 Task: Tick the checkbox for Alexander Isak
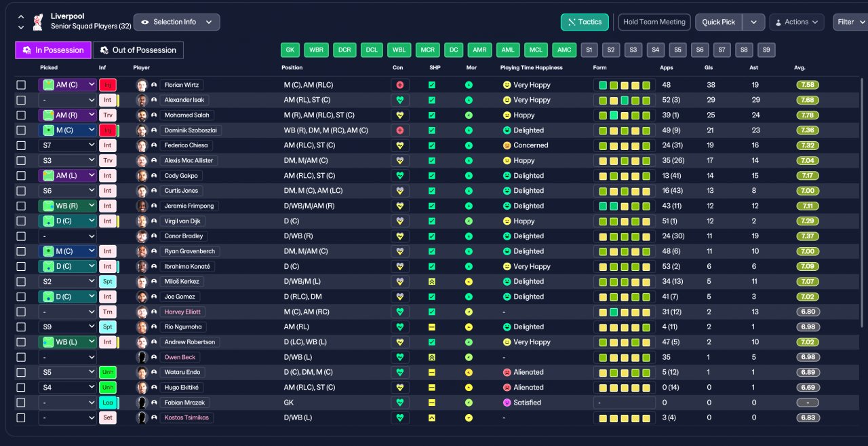(21, 100)
